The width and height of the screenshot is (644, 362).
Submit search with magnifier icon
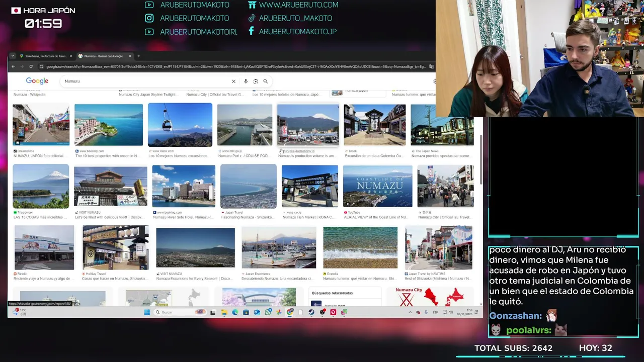tap(265, 81)
